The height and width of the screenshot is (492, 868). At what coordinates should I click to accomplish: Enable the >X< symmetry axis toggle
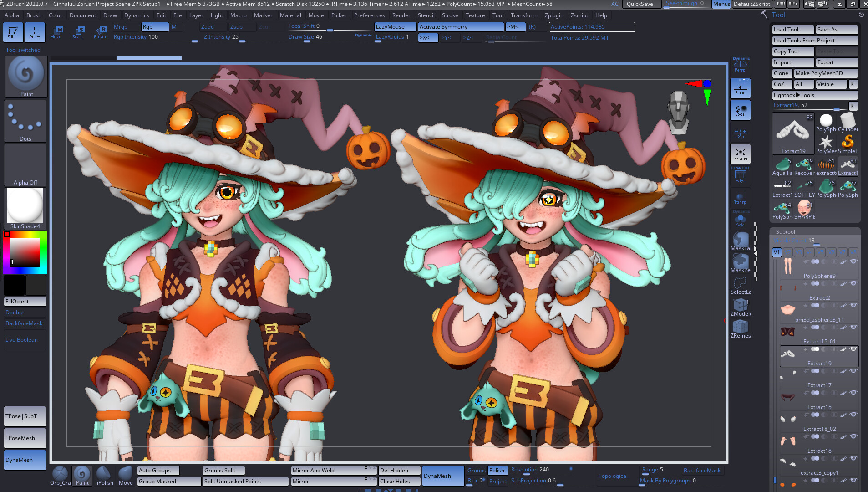coord(427,38)
